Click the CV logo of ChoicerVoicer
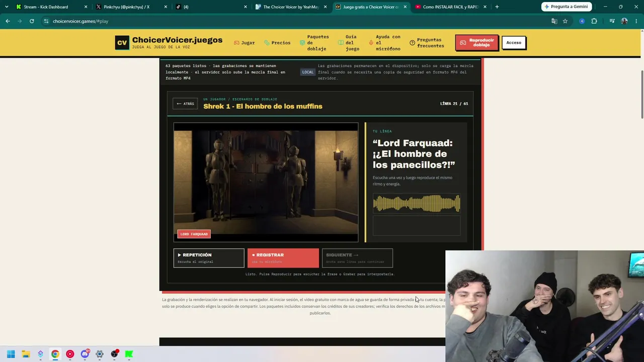 (122, 43)
